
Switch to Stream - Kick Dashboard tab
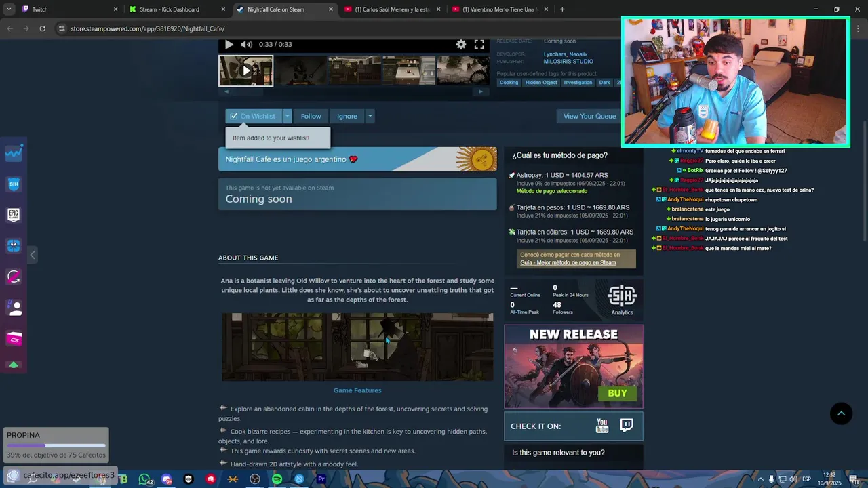[x=178, y=9]
